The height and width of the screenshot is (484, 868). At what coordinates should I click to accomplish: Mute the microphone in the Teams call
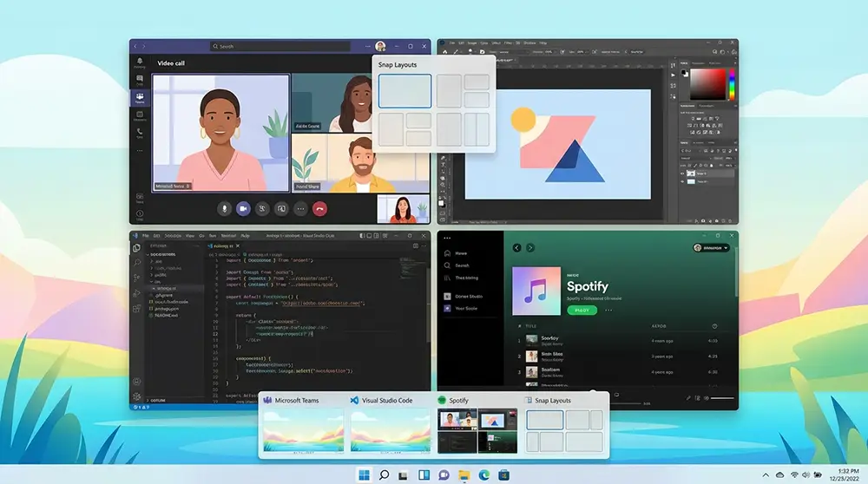click(224, 208)
